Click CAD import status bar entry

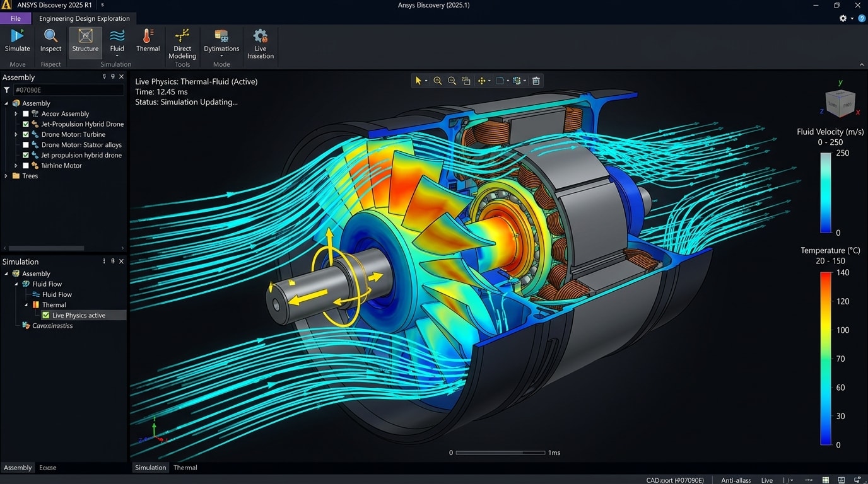pyautogui.click(x=675, y=480)
